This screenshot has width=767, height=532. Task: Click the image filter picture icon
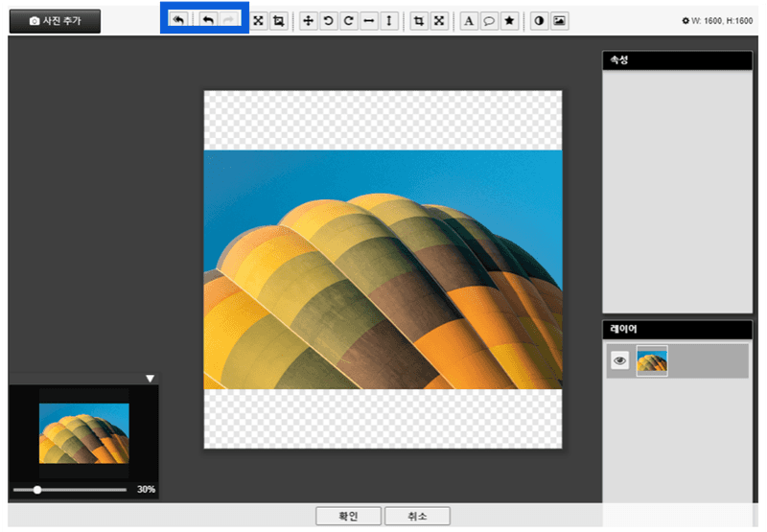[x=560, y=20]
